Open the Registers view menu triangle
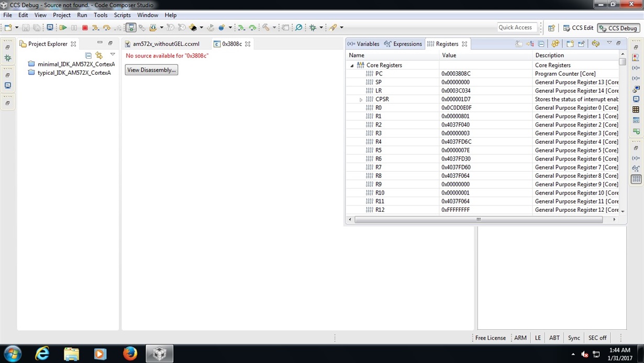This screenshot has width=644, height=363. tap(609, 43)
